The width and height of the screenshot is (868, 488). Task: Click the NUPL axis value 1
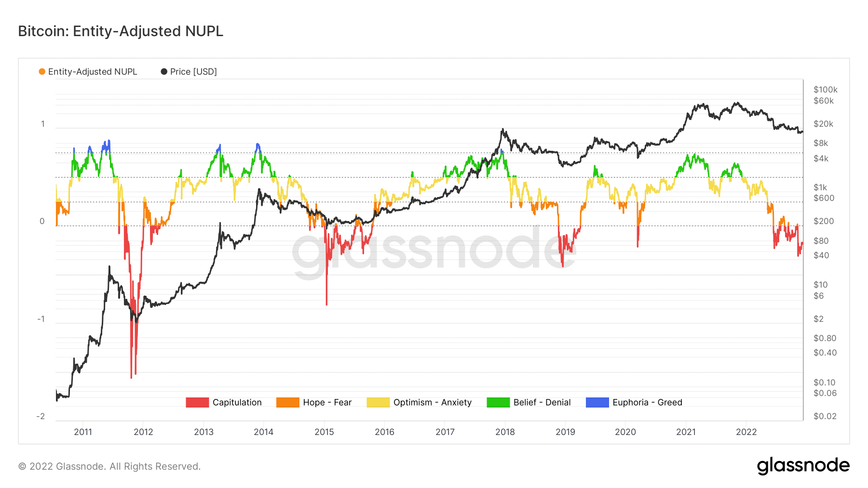tap(43, 124)
